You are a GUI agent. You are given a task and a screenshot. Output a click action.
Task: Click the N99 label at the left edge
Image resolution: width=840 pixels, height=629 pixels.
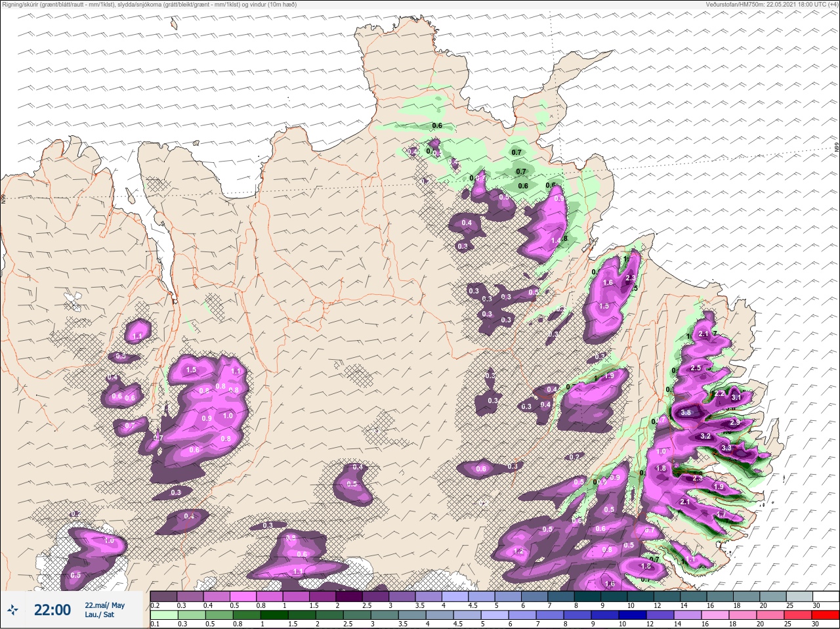click(3, 198)
